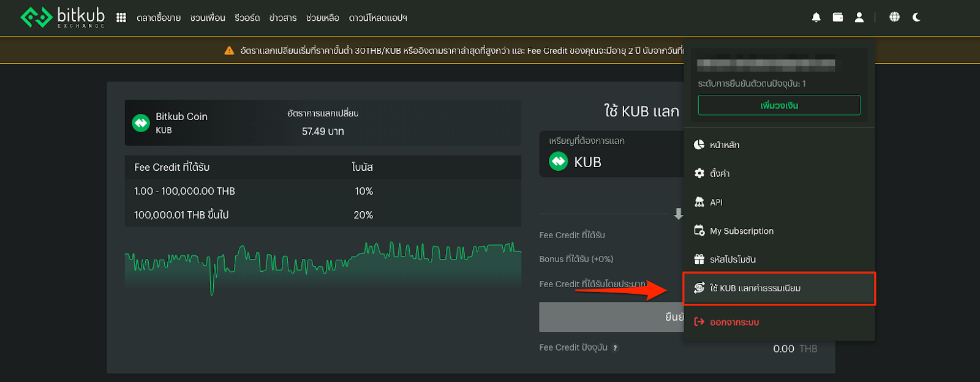The width and height of the screenshot is (980, 382).
Task: Click ออกจากระบบ to log out
Action: (779, 322)
